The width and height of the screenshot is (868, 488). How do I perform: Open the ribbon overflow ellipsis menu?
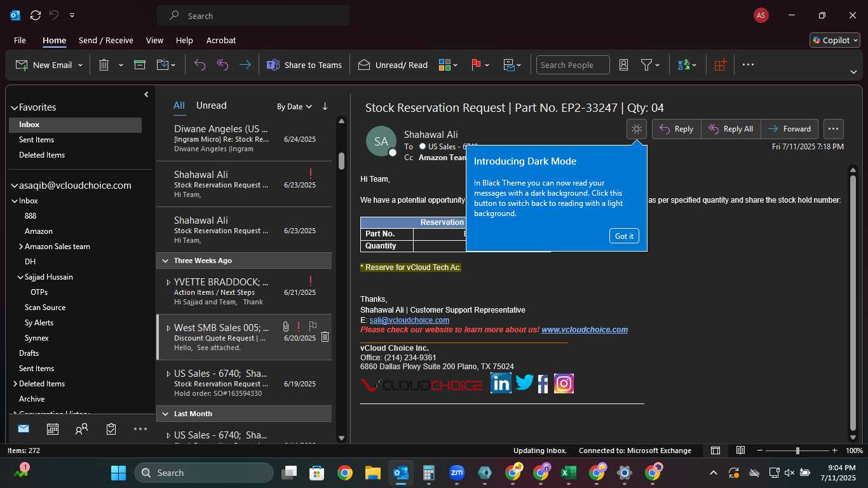(x=748, y=65)
